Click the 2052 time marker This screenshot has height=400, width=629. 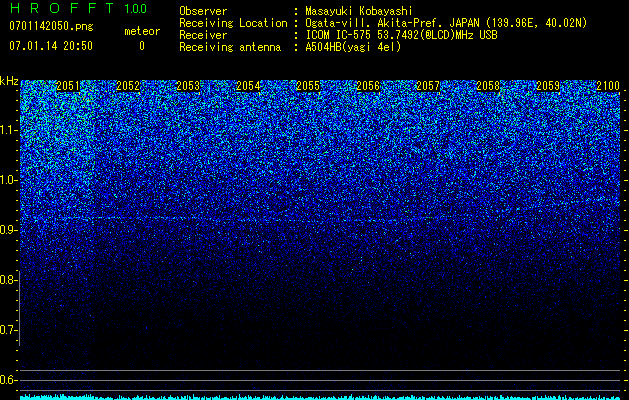tap(128, 86)
